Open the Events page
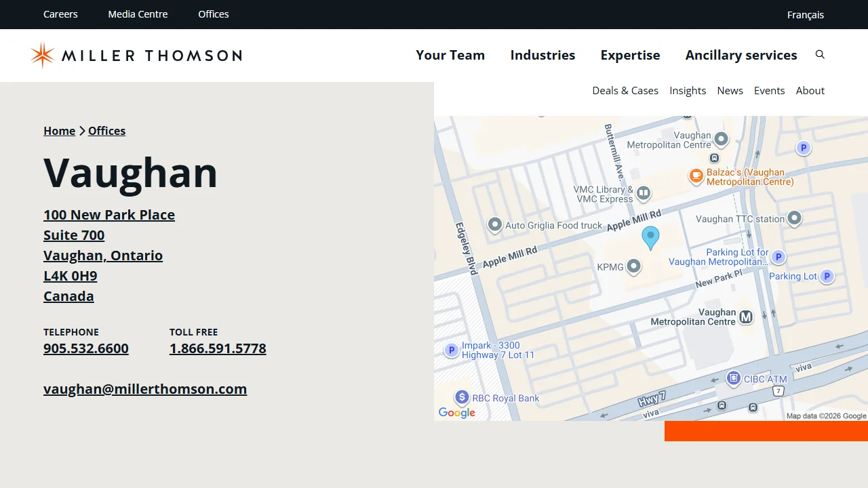Image resolution: width=868 pixels, height=488 pixels. 769,90
